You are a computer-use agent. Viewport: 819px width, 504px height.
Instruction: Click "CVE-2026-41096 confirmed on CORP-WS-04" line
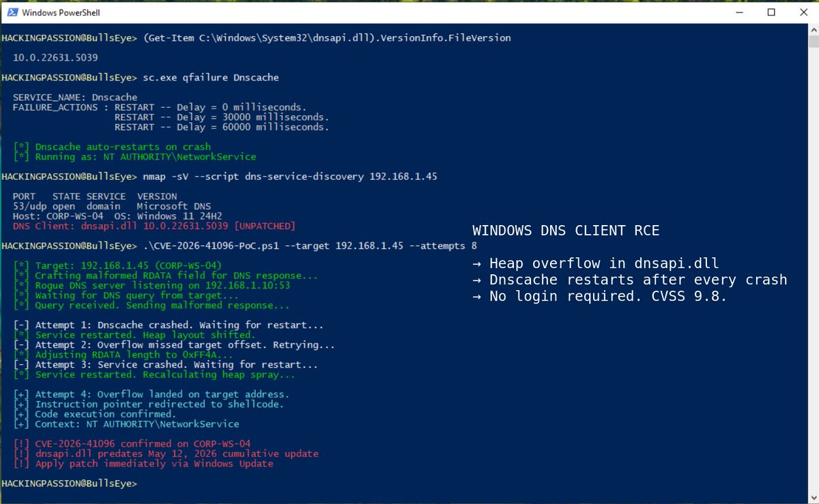pos(132,444)
